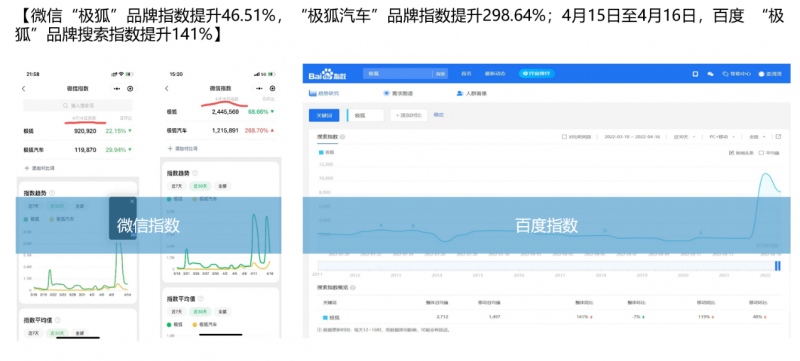Screen dimensions: 800x361
Task: Open 首页 in the Baidu header
Action: pos(466,74)
